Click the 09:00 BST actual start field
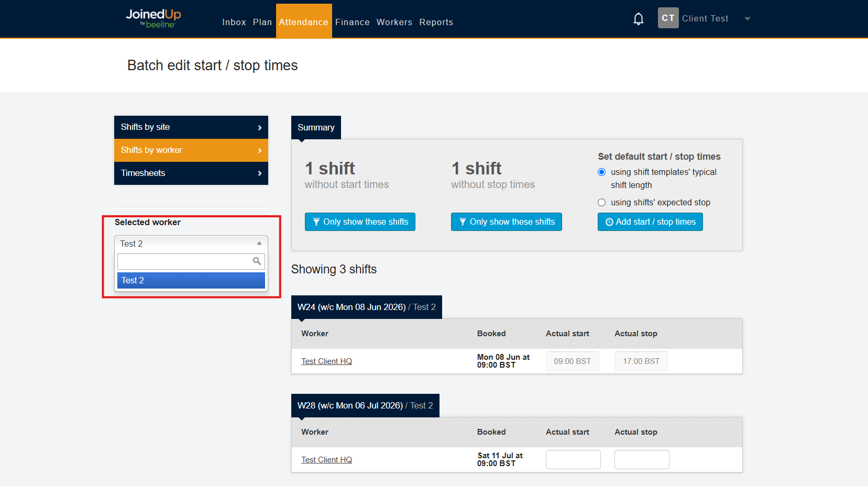Screen dimensions: 868x486 [x=573, y=361]
